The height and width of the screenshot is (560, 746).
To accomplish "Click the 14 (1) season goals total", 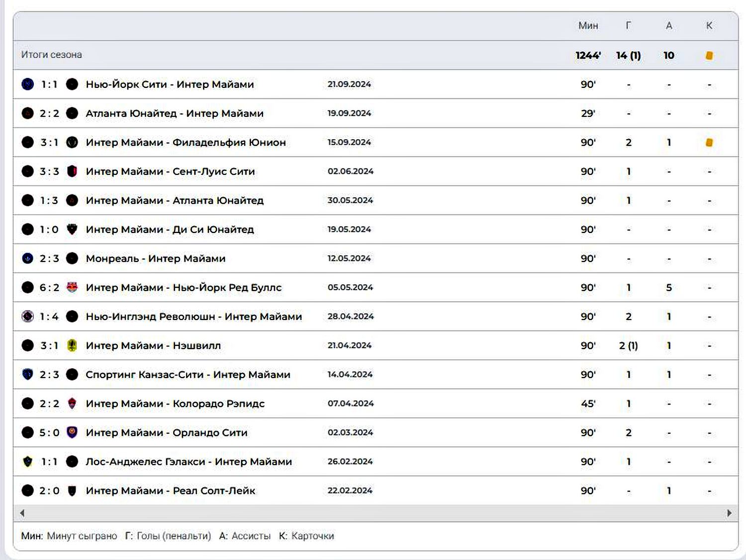I will 629,55.
